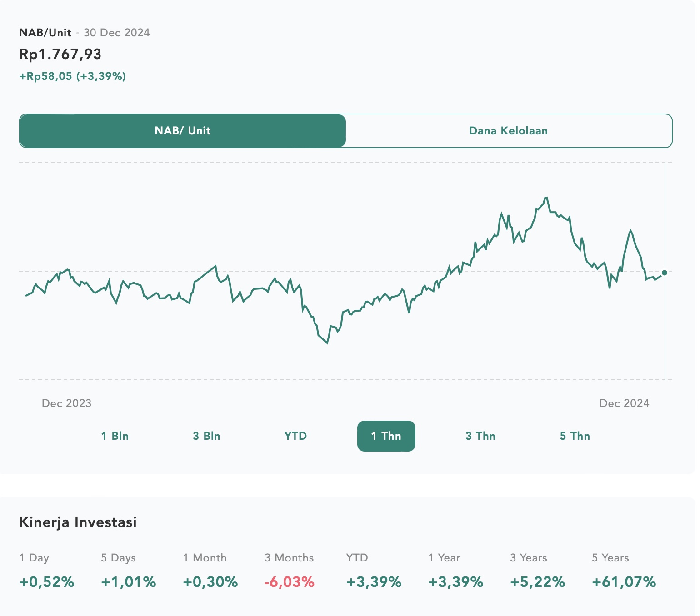Click the 3 Years +5,22% return value
Image resolution: width=700 pixels, height=616 pixels.
[x=537, y=582]
